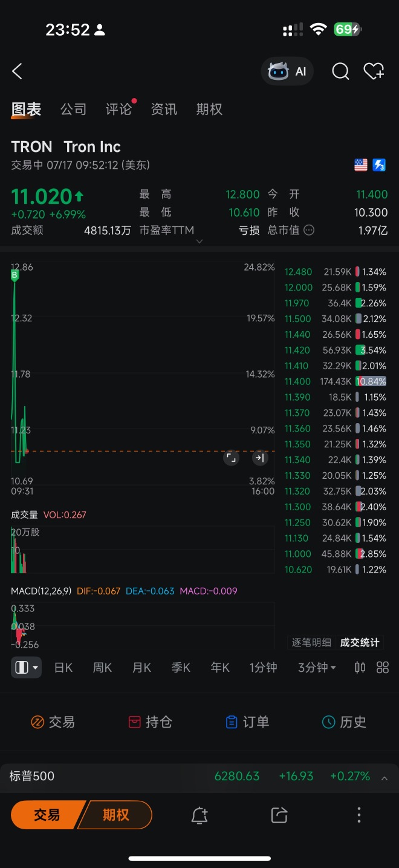Tap the TRON Tron Inc title
399x868 pixels.
point(66,146)
